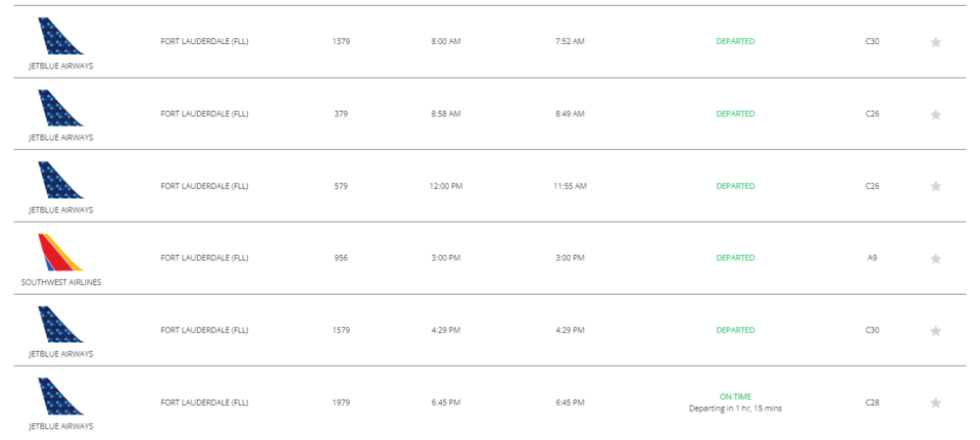Toggle favorite star for flight 579
This screenshot has width=980, height=440.
pyautogui.click(x=935, y=186)
